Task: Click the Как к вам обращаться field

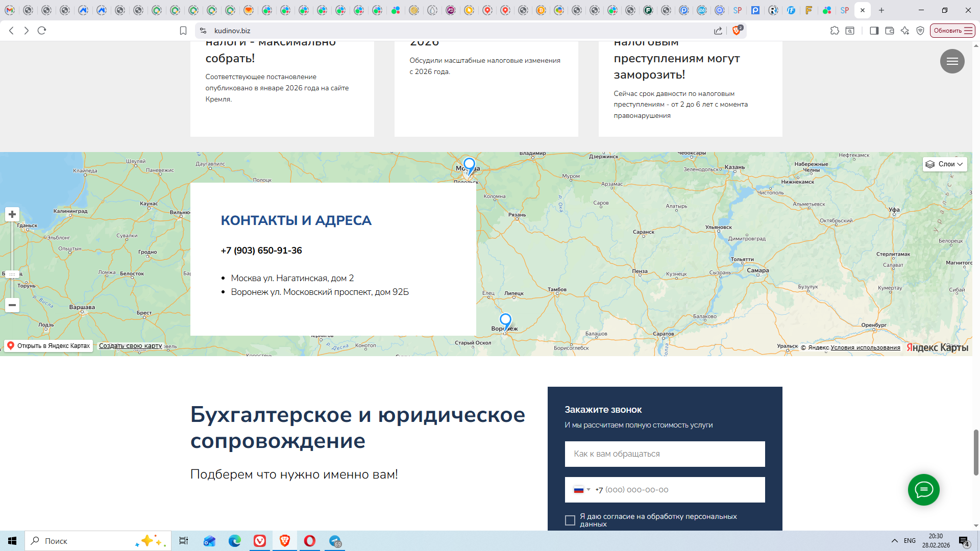Action: pos(665,454)
